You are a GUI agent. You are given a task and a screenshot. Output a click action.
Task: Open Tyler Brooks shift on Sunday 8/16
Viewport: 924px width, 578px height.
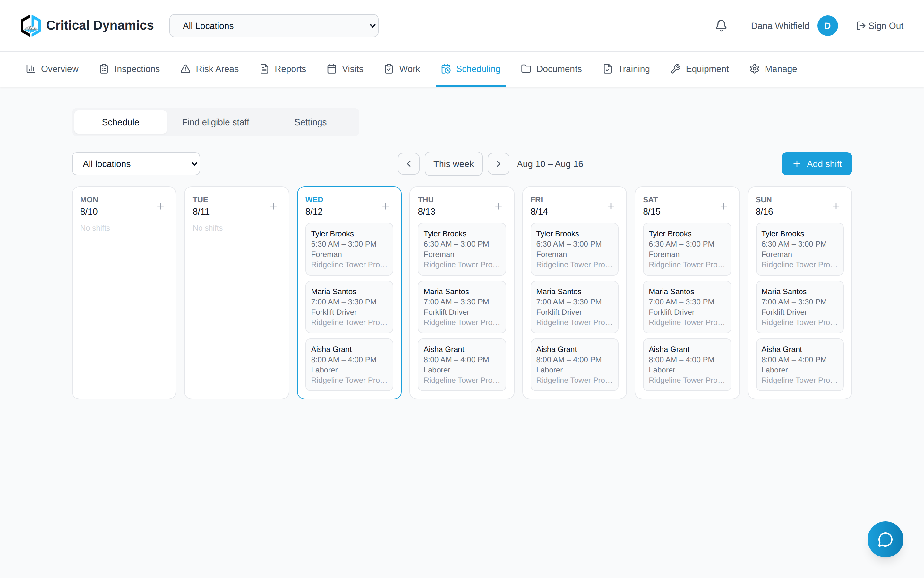pos(800,249)
